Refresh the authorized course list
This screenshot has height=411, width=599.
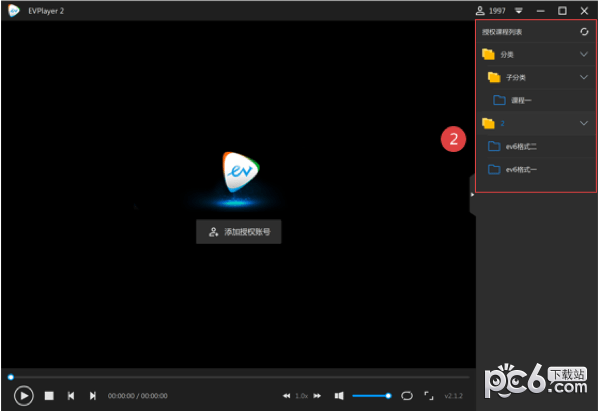584,32
